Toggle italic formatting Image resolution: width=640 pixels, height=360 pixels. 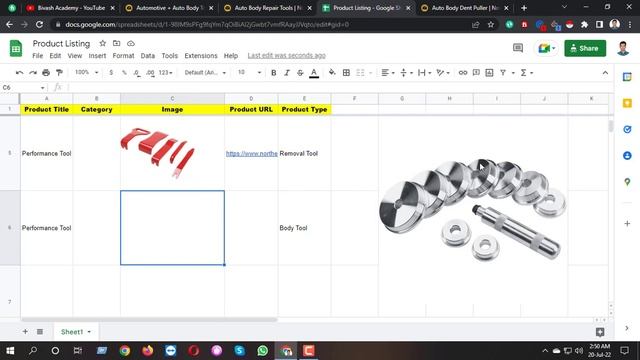click(x=287, y=73)
